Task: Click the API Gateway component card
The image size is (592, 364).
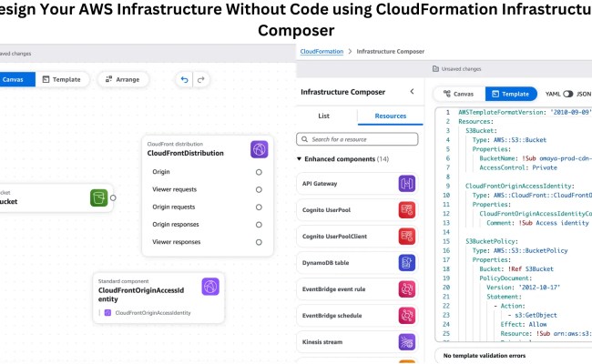Action: pyautogui.click(x=357, y=184)
